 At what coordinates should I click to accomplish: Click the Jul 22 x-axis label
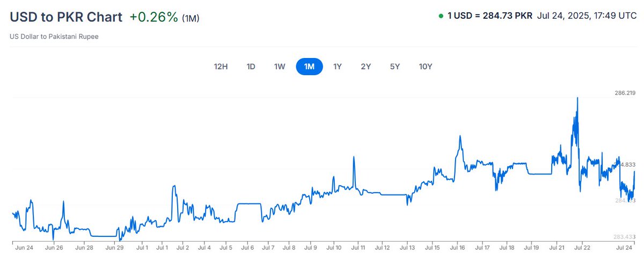point(582,248)
